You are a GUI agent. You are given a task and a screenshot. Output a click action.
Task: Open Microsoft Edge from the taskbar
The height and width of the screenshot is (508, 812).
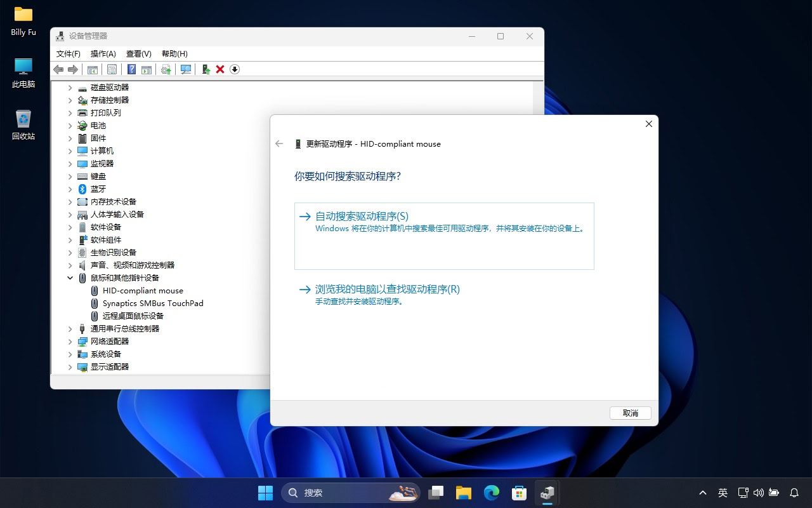(492, 493)
